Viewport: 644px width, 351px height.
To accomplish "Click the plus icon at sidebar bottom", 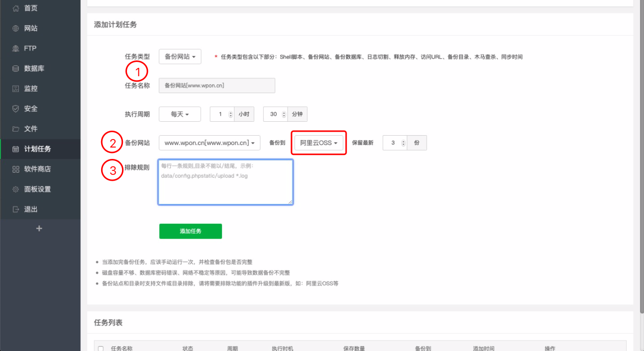I will [40, 229].
